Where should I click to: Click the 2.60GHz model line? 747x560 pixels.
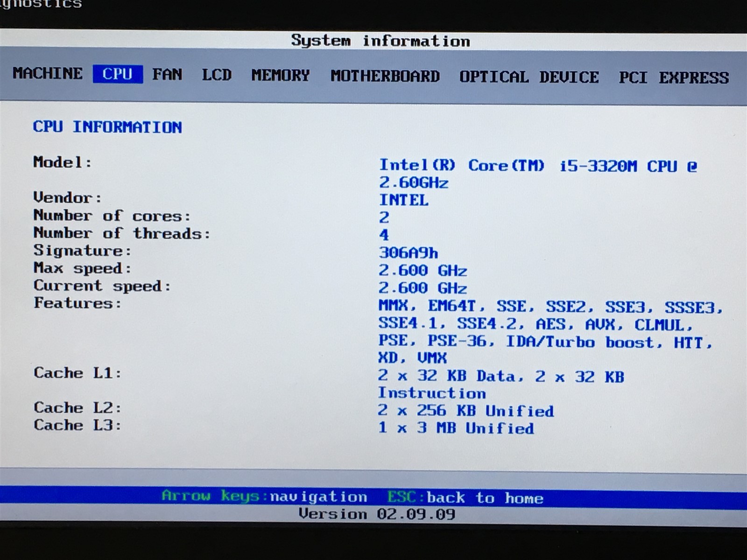(x=414, y=182)
